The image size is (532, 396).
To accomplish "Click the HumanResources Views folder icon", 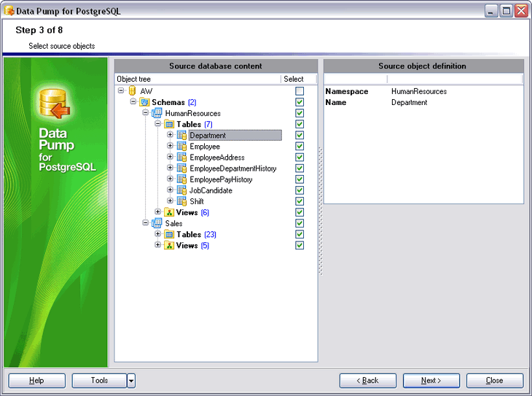I will 169,212.
